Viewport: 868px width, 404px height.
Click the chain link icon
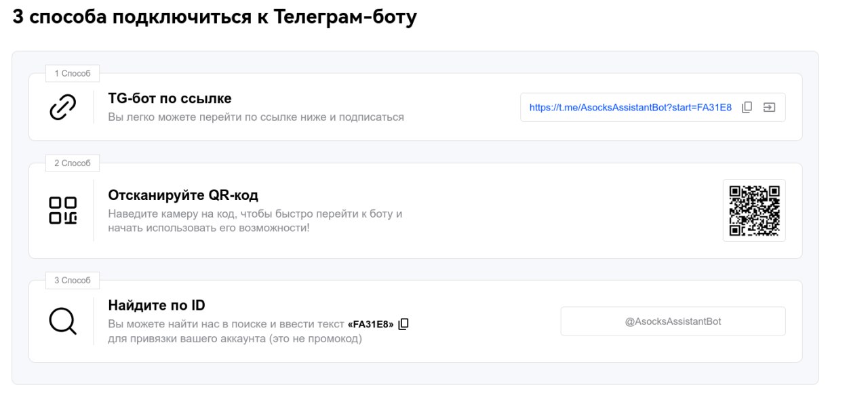62,108
